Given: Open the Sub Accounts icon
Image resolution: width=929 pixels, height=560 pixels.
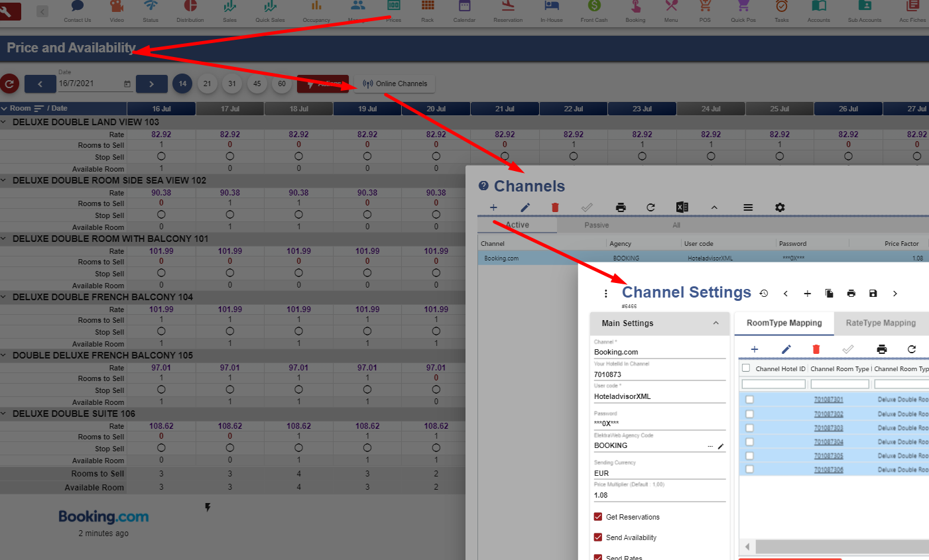Looking at the screenshot, I should coord(865,7).
